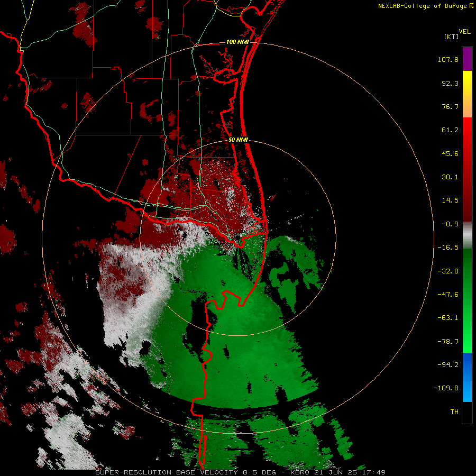Pick the red outbound segment of color bar
Image resolution: width=476 pixels, height=476 pixels.
pos(467,169)
